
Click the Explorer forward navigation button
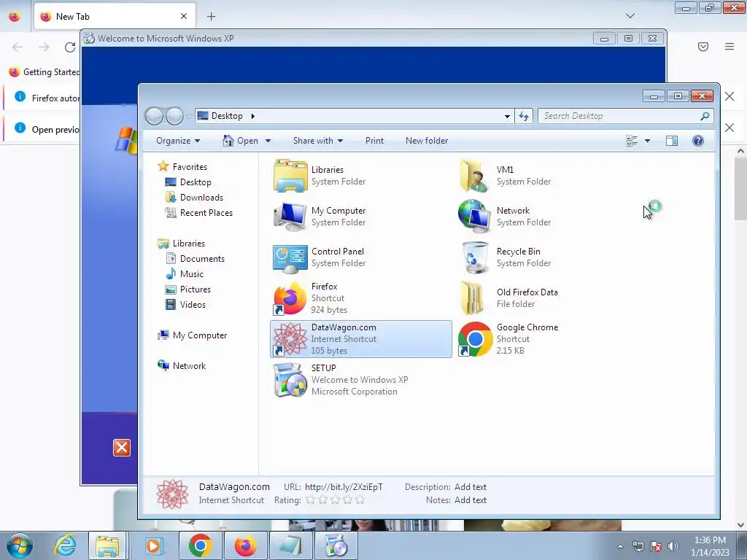point(175,116)
